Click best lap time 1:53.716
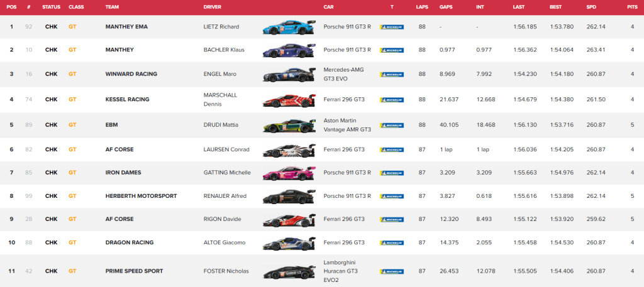The width and height of the screenshot is (644, 287). pyautogui.click(x=560, y=124)
